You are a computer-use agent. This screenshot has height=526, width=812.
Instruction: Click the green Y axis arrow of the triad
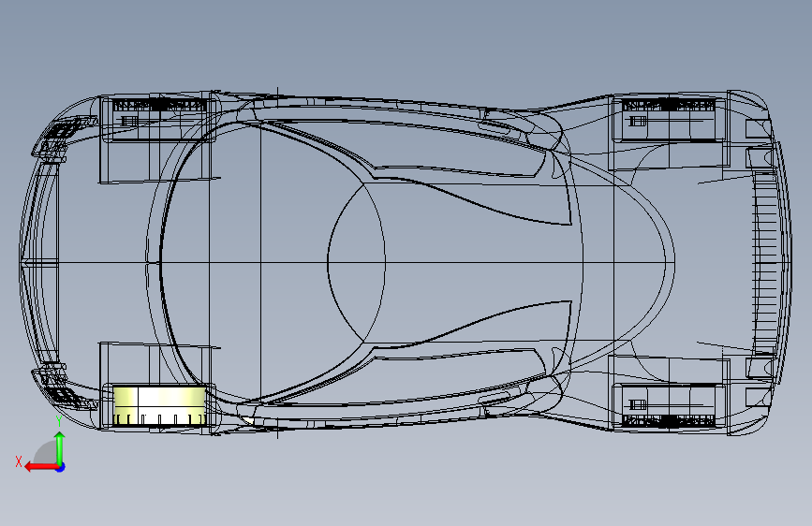[60, 448]
